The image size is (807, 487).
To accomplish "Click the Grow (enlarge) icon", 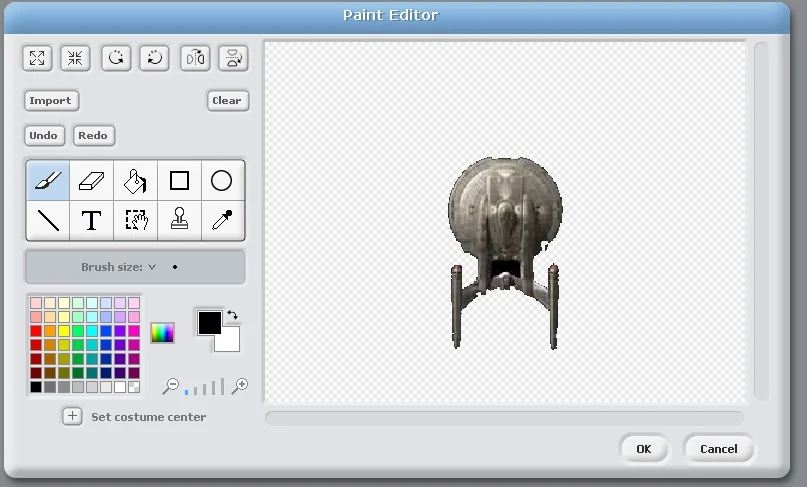I will pos(37,58).
